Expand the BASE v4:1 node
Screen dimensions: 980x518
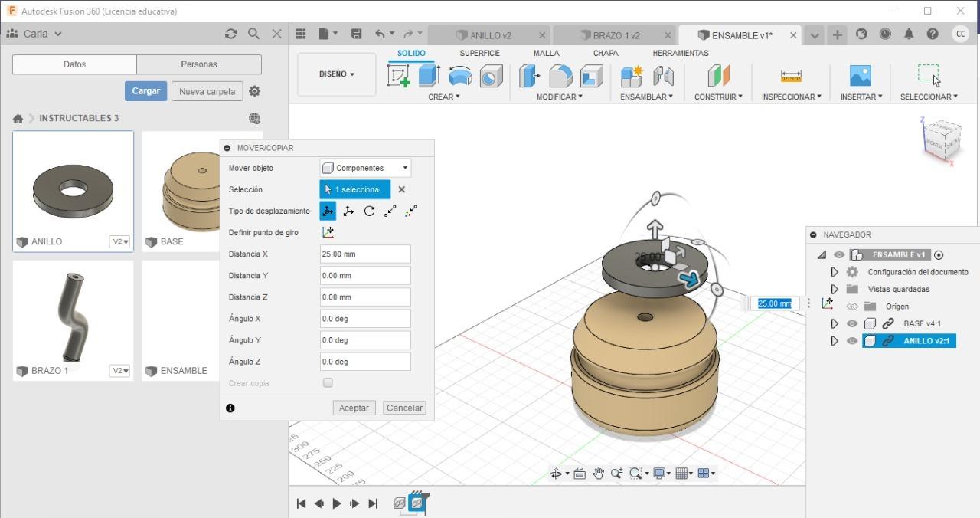(x=835, y=323)
